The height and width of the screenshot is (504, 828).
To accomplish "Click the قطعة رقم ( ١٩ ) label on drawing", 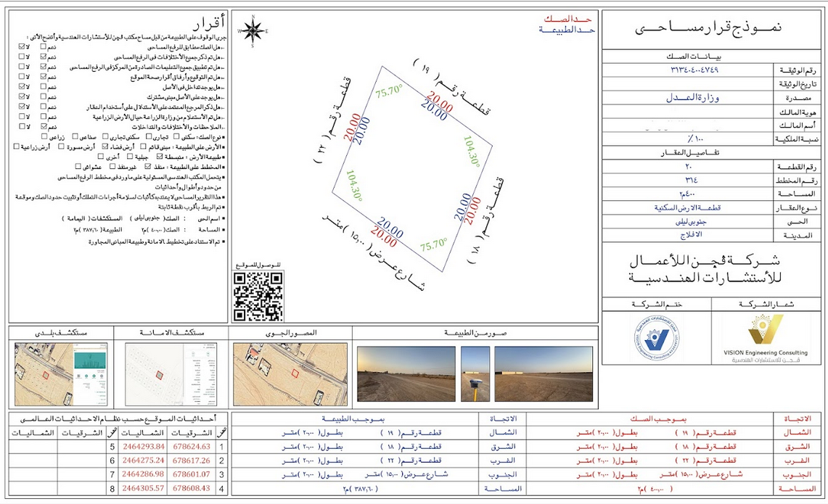I will pyautogui.click(x=453, y=87).
